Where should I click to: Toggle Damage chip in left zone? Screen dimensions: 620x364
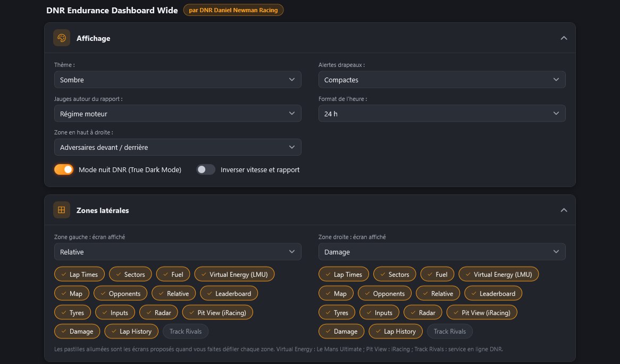coord(77,331)
